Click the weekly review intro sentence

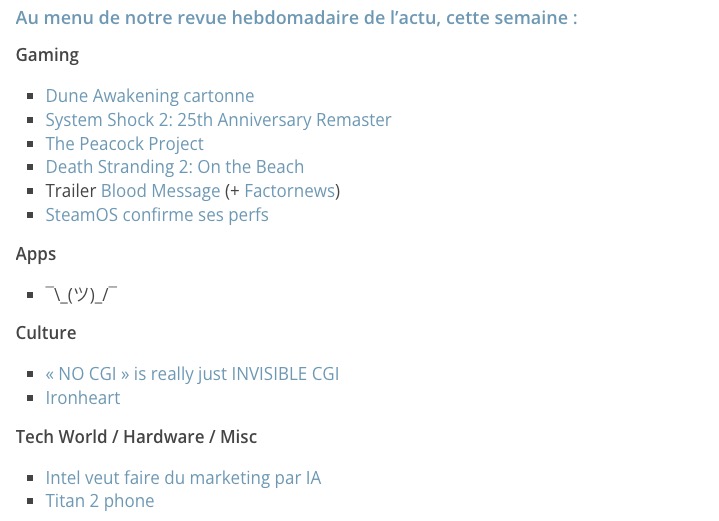coord(296,18)
